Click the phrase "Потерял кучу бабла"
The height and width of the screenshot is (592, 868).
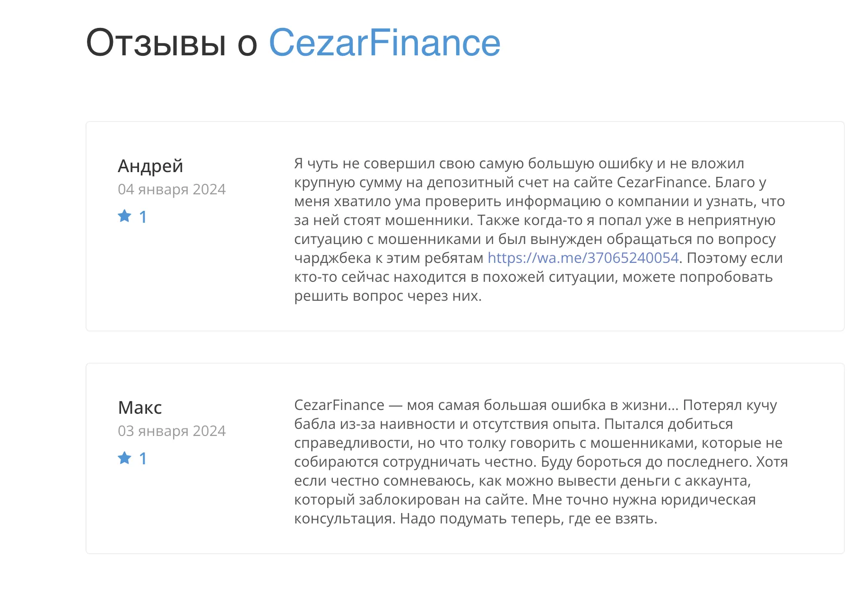pos(536,415)
